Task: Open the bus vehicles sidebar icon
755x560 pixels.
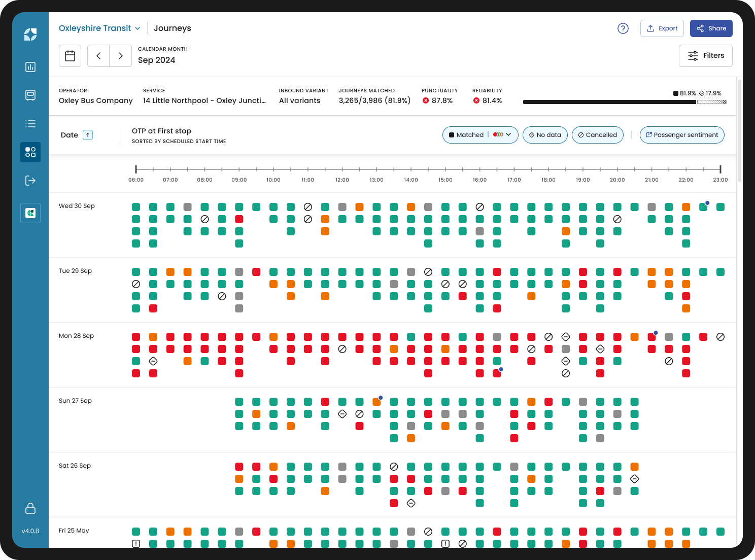Action: coord(30,95)
